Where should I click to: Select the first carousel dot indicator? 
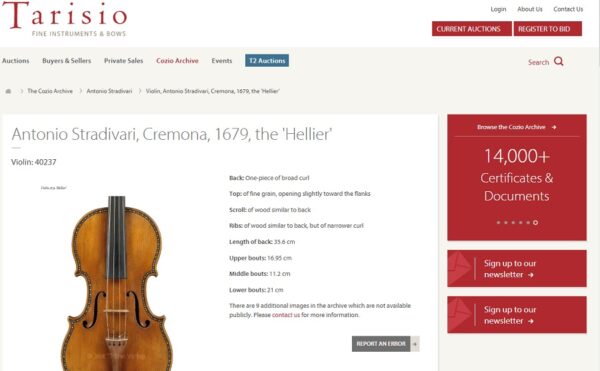tap(498, 222)
